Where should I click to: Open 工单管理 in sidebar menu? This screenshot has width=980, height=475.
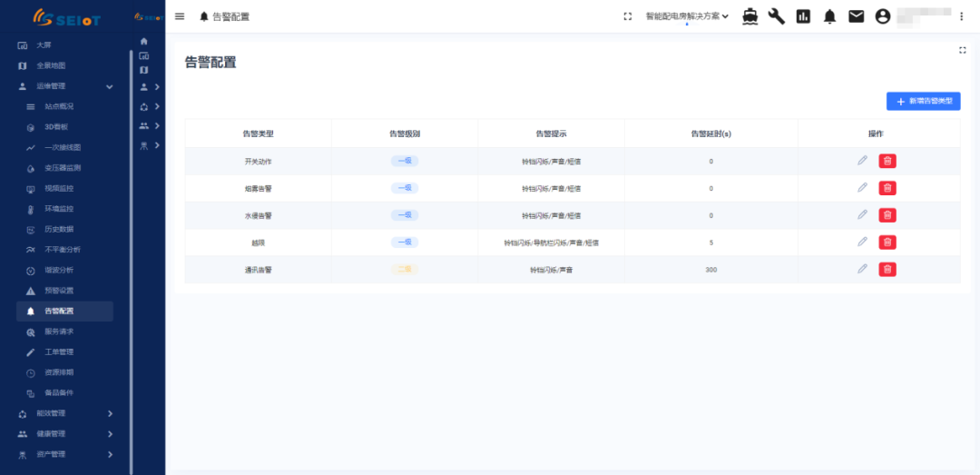(x=59, y=351)
